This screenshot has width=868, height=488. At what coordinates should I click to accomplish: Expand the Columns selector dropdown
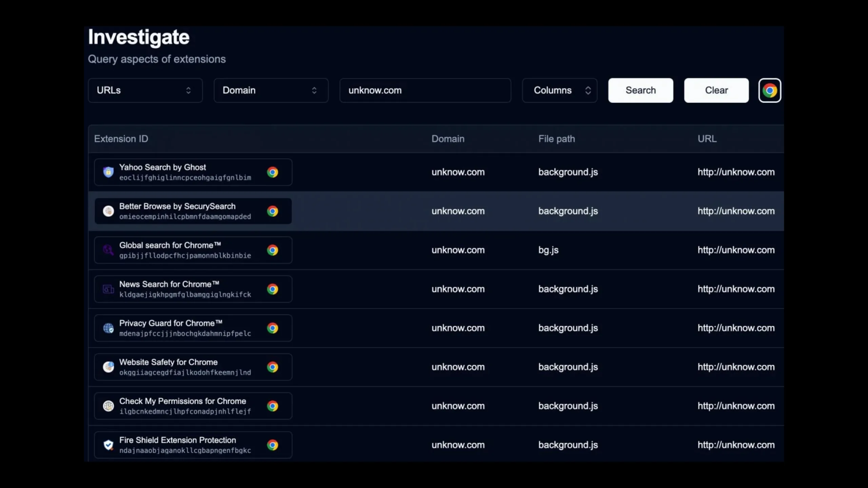(x=559, y=90)
